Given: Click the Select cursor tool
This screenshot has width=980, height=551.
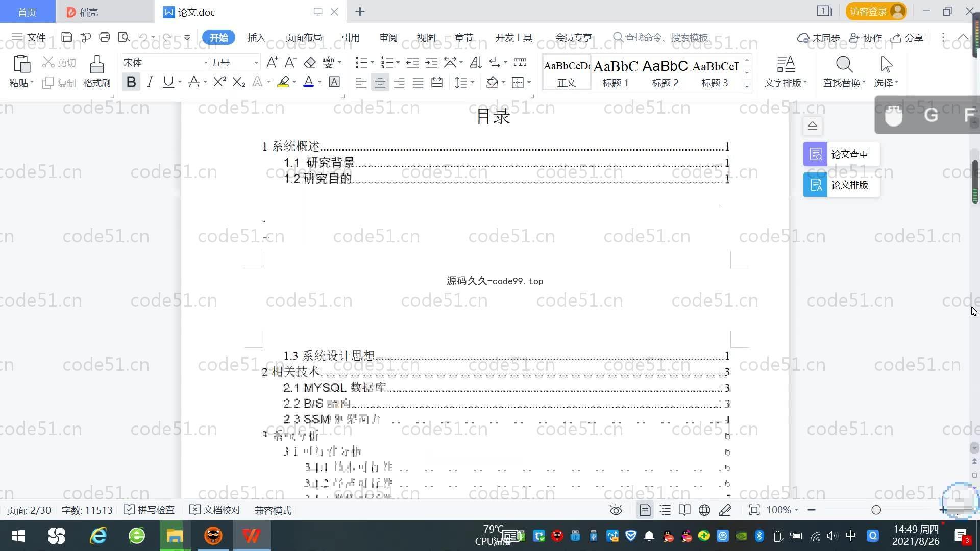Looking at the screenshot, I should [x=886, y=64].
